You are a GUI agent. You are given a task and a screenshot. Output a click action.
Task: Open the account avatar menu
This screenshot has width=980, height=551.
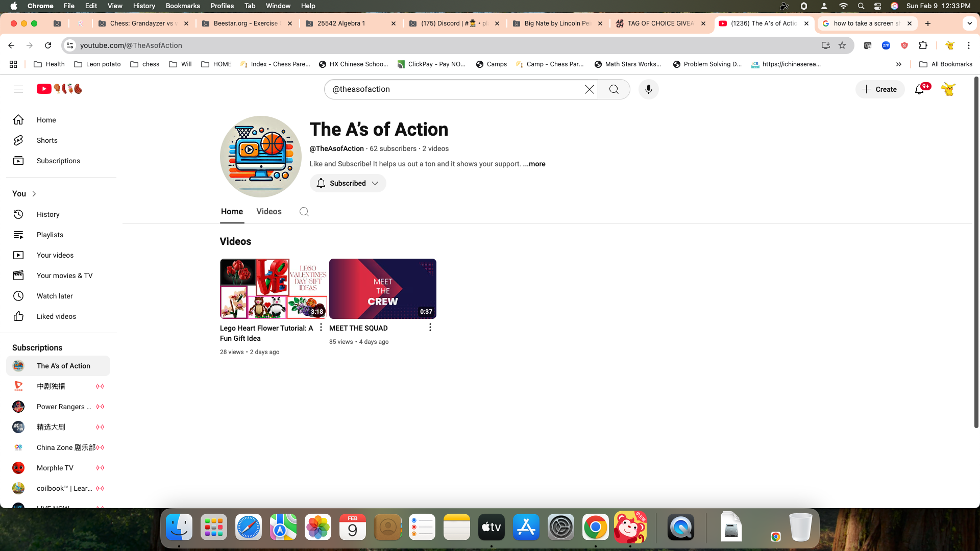click(948, 89)
